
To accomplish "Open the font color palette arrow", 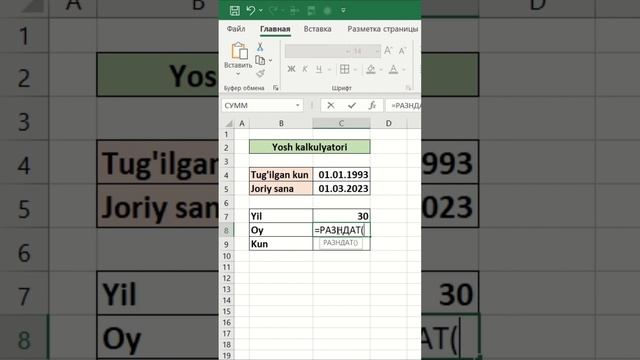I will pyautogui.click(x=404, y=69).
